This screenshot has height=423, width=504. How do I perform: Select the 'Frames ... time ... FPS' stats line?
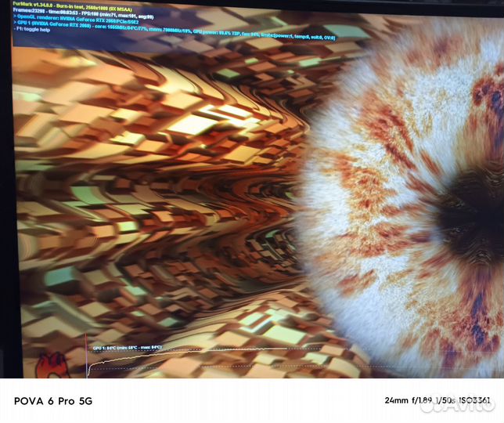click(x=83, y=13)
